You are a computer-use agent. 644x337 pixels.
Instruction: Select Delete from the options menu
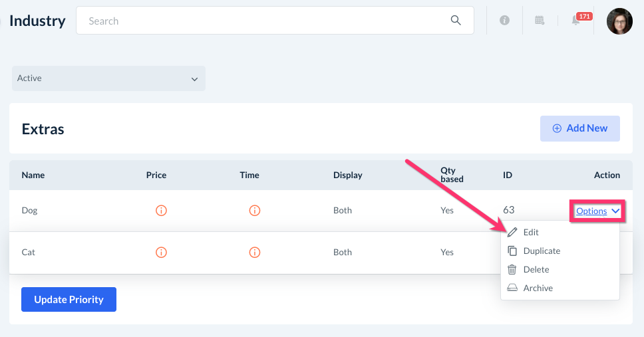tap(536, 270)
